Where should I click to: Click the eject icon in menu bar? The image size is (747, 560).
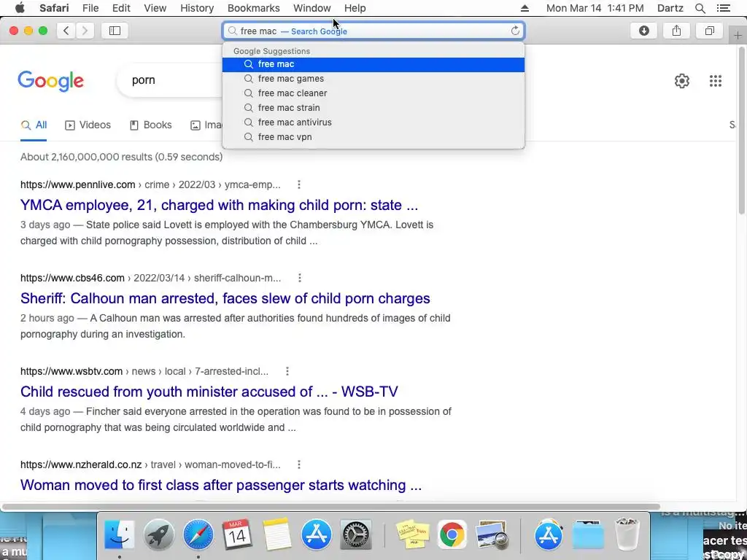[525, 8]
